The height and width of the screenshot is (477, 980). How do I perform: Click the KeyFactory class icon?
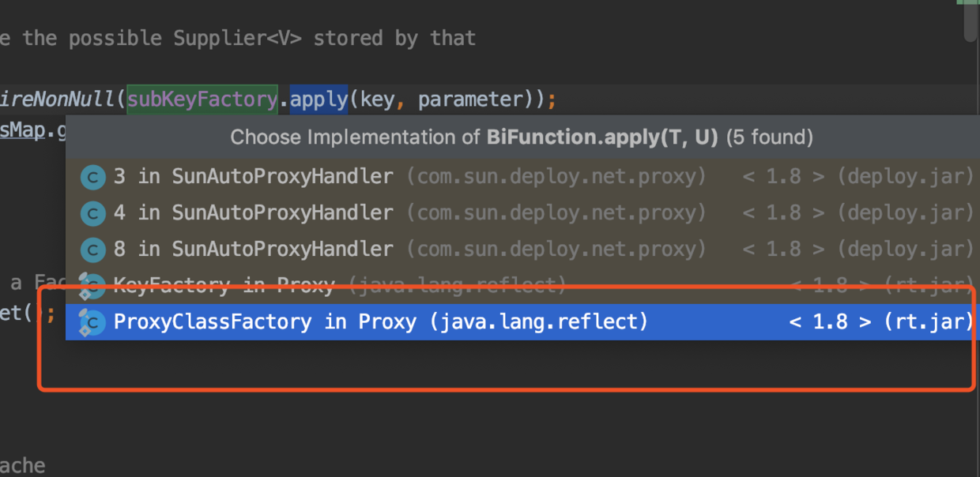tap(92, 286)
